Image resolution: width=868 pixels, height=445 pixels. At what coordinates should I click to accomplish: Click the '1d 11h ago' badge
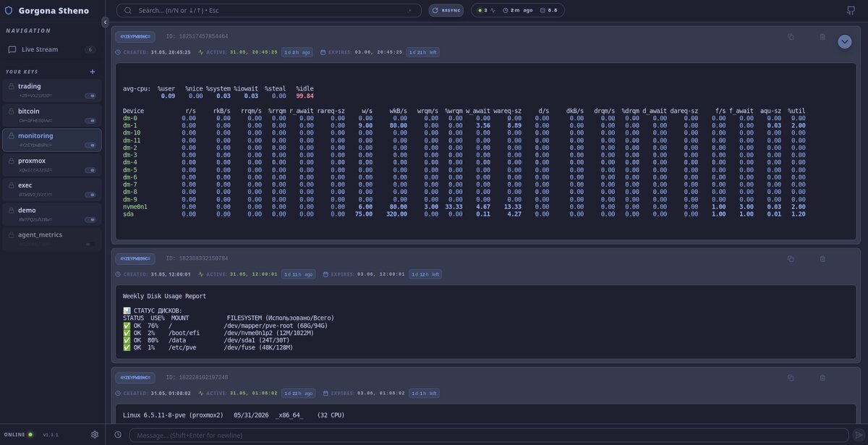click(298, 274)
